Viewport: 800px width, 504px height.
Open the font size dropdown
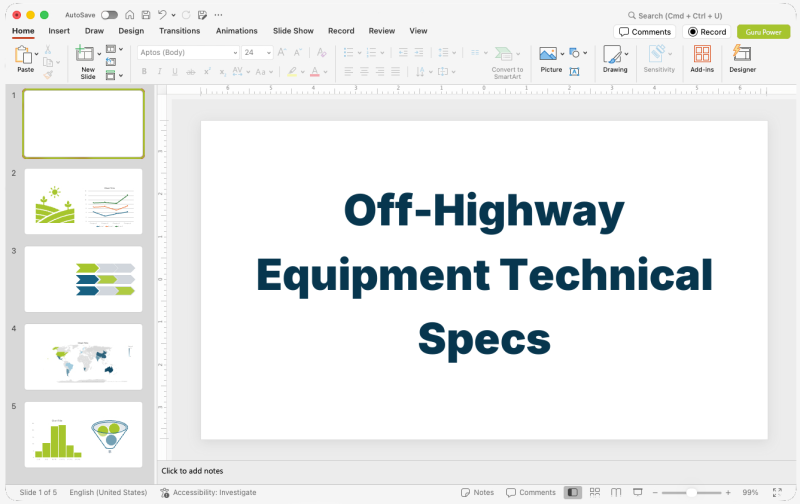[x=269, y=53]
